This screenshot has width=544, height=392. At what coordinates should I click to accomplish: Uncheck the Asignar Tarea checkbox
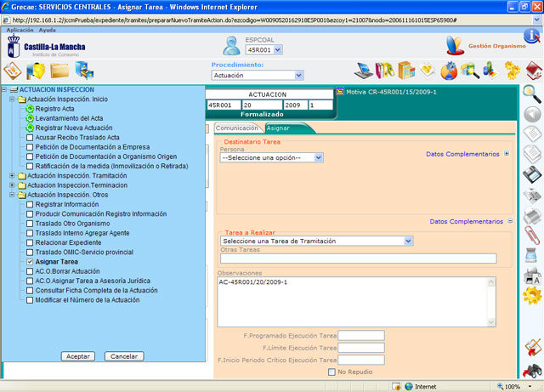[30, 263]
